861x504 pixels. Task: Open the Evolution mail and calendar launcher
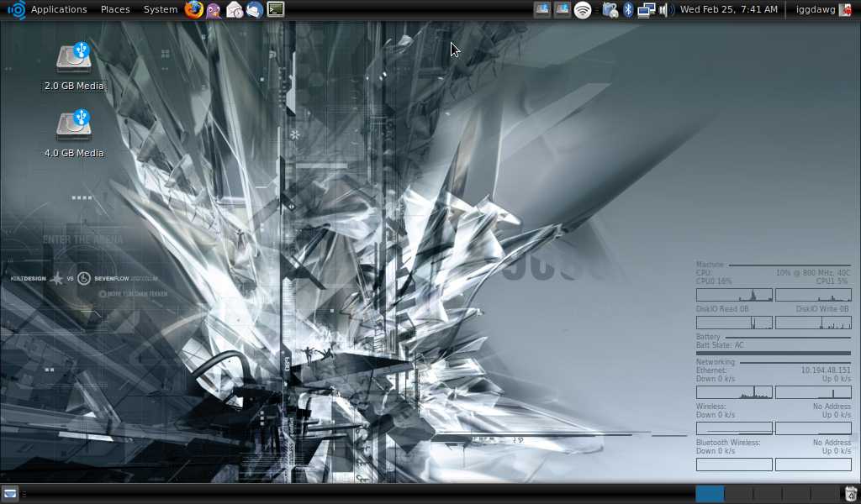tap(235, 10)
